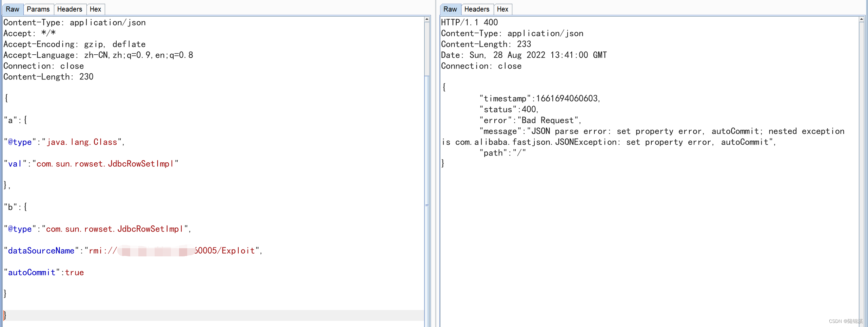Open the response Headers tab
The height and width of the screenshot is (327, 868).
[477, 9]
